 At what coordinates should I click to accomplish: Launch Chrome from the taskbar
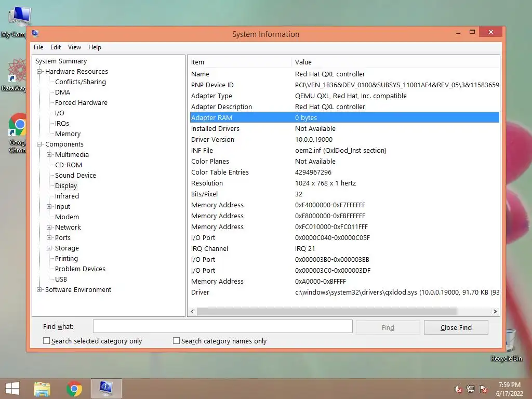[74, 389]
